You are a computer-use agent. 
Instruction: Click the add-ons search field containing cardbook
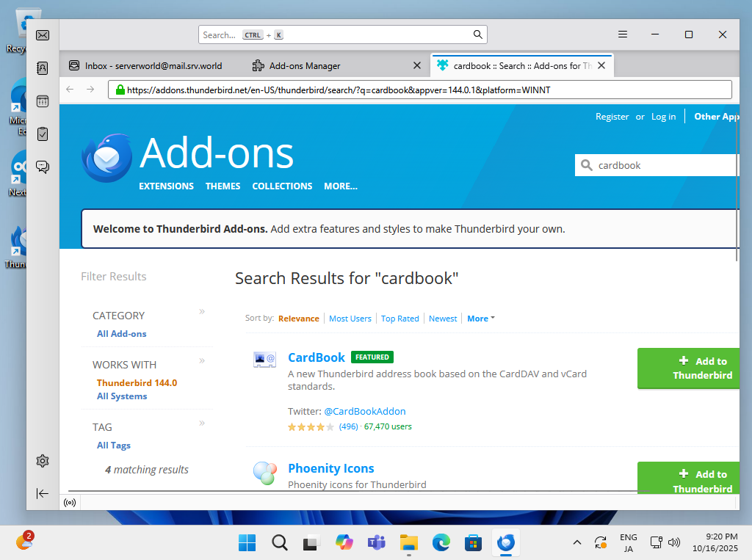(661, 165)
